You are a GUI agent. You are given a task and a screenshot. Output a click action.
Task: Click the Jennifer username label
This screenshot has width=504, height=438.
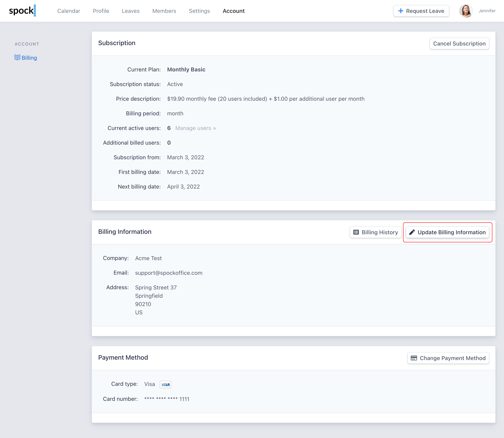(487, 11)
